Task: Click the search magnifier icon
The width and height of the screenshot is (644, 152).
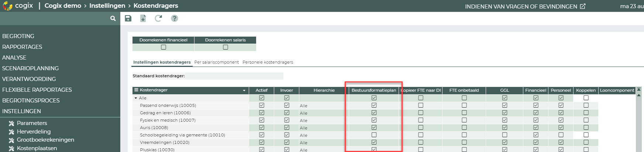Action: [x=113, y=18]
